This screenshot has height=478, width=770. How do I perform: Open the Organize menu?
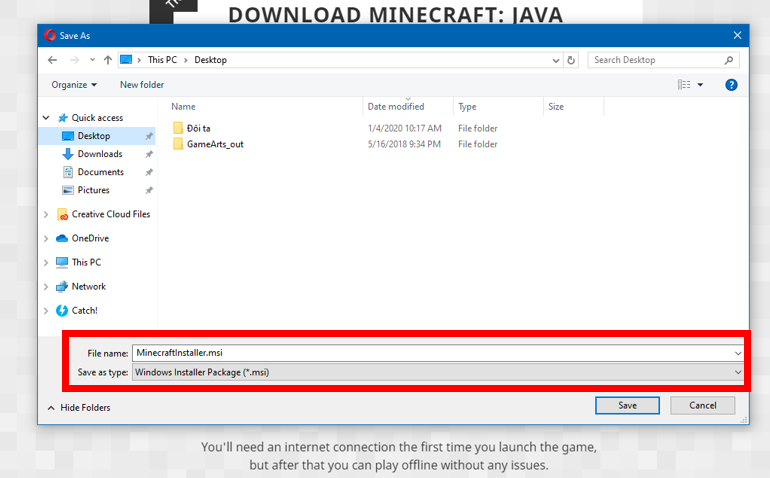[74, 85]
